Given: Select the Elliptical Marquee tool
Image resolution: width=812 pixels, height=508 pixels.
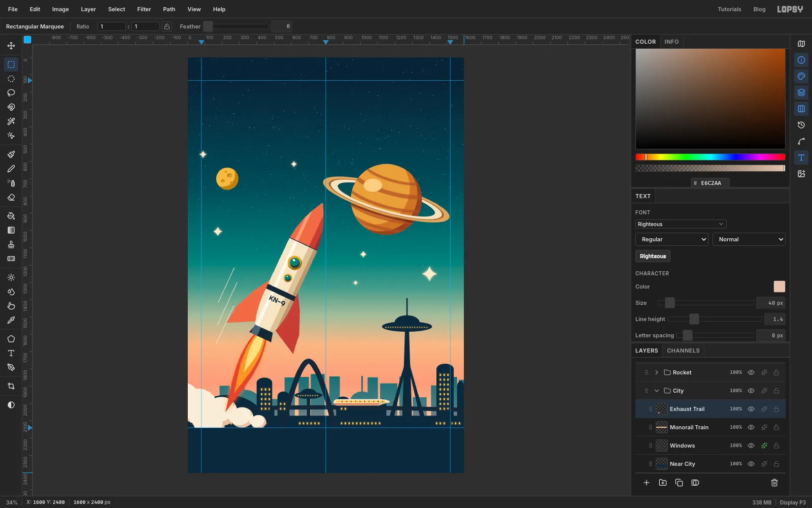Looking at the screenshot, I should tap(11, 79).
